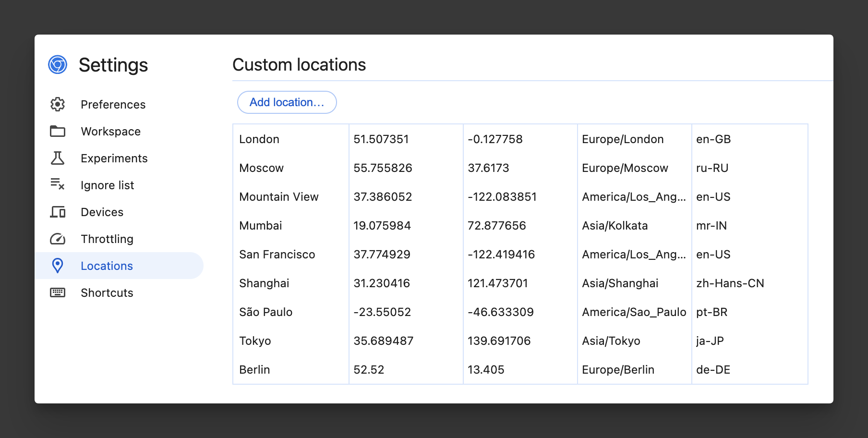Select the Locations tab label

point(107,266)
